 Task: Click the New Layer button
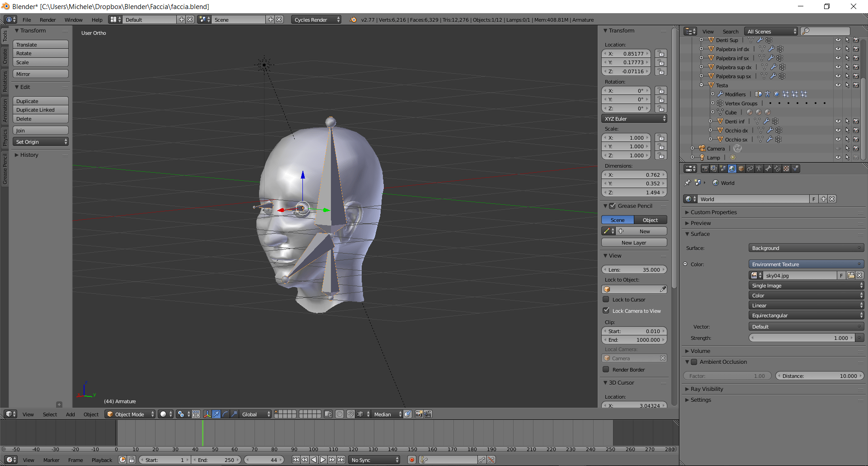pyautogui.click(x=634, y=242)
